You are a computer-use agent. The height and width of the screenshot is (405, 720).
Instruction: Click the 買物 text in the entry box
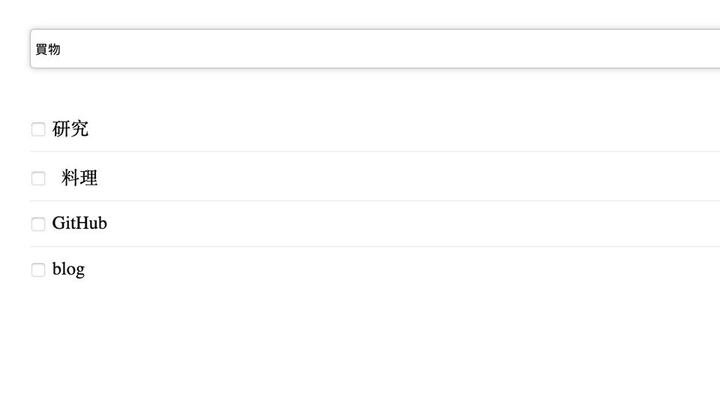(48, 49)
